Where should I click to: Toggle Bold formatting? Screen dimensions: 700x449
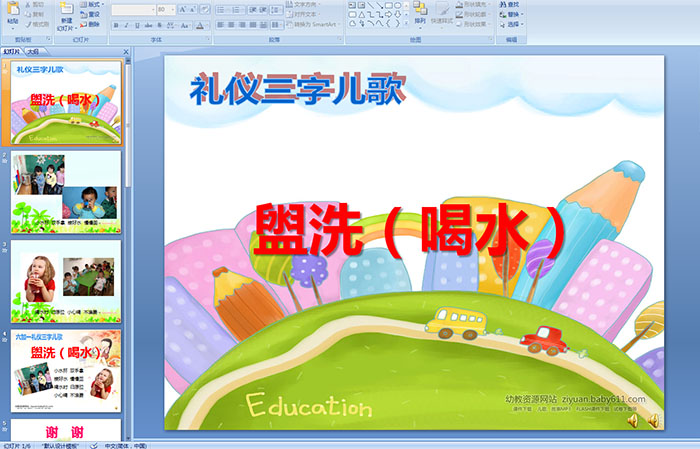tap(116, 25)
